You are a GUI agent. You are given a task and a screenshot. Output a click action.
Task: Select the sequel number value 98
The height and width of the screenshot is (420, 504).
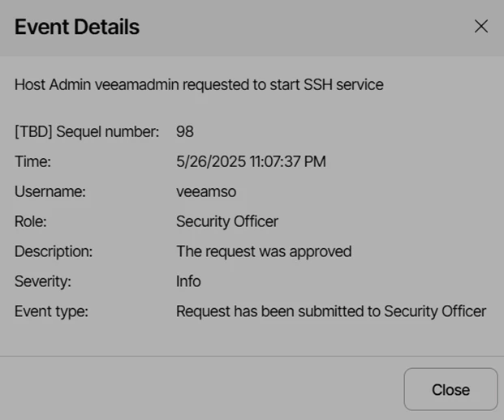(x=185, y=131)
